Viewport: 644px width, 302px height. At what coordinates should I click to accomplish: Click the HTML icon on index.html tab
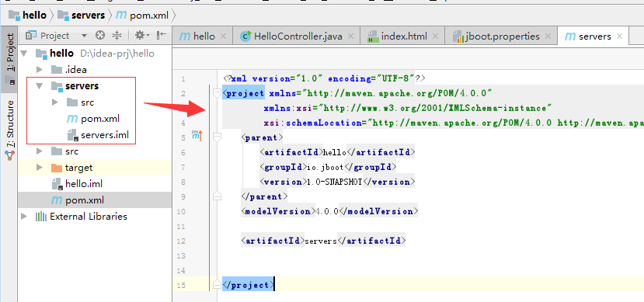pos(373,36)
